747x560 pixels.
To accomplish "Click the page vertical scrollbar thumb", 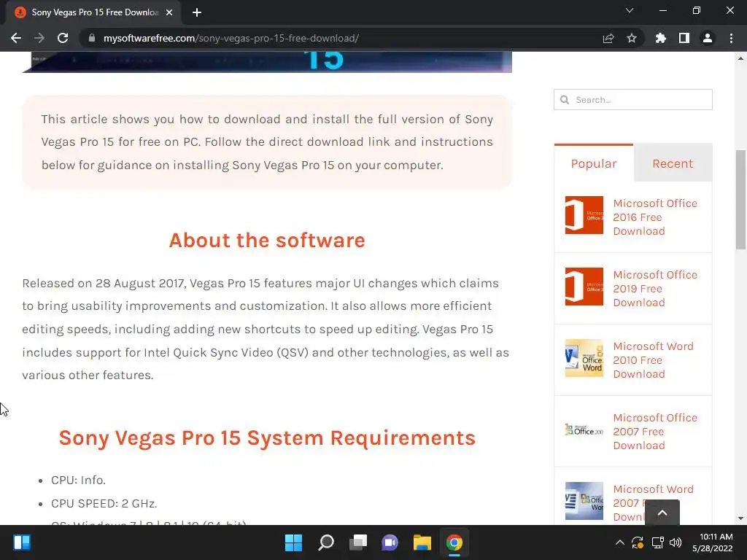I will point(740,200).
